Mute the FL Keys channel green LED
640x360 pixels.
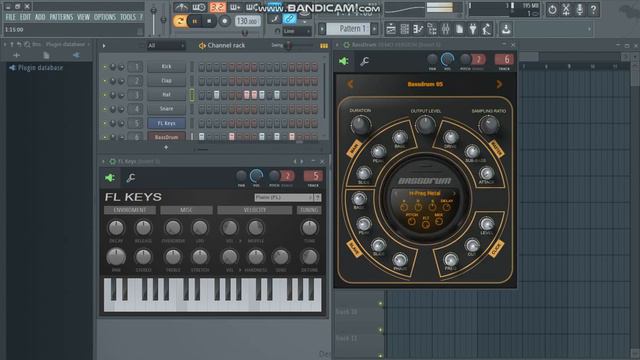[x=105, y=123]
